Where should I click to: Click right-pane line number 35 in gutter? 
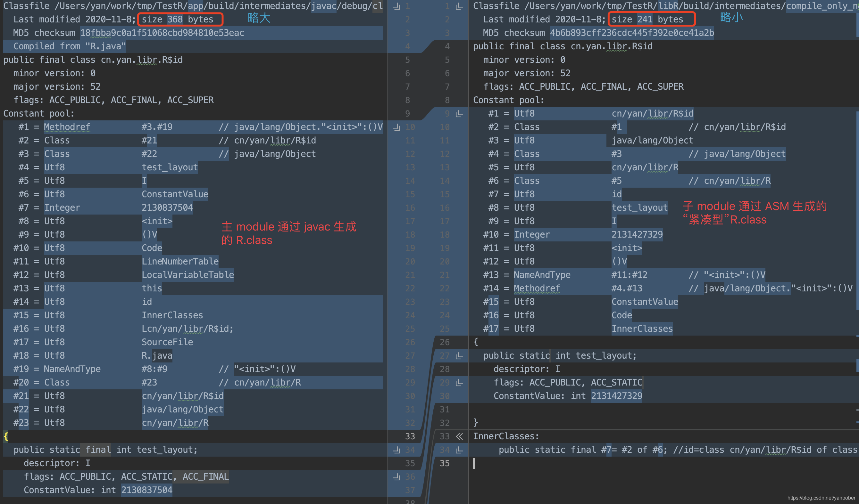[445, 463]
